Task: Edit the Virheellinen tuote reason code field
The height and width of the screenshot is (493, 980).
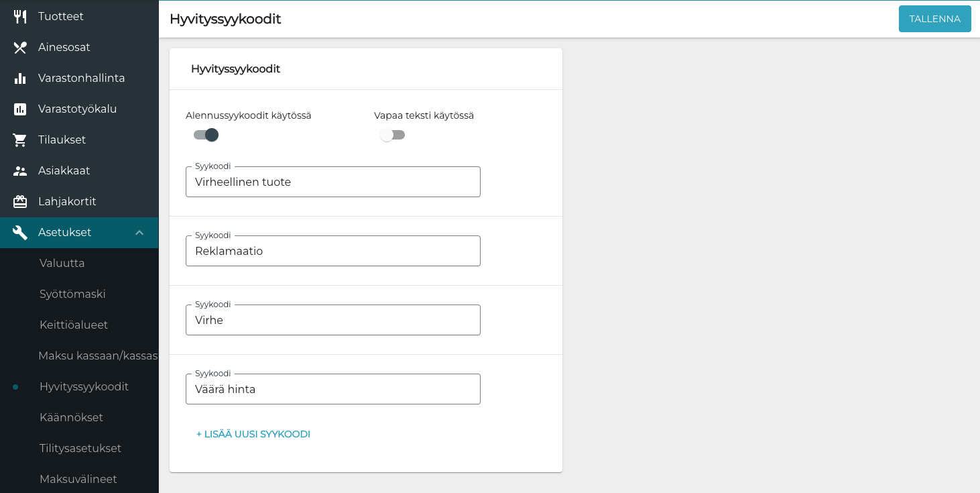Action: pos(332,182)
